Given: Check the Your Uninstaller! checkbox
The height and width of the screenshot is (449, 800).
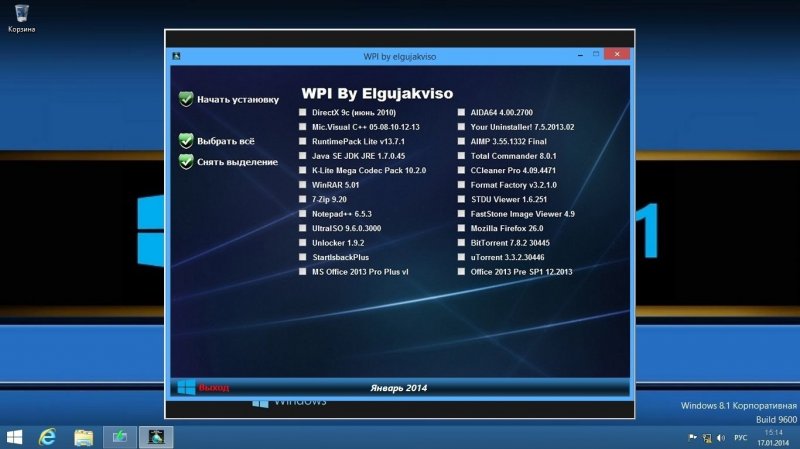Looking at the screenshot, I should pos(461,127).
